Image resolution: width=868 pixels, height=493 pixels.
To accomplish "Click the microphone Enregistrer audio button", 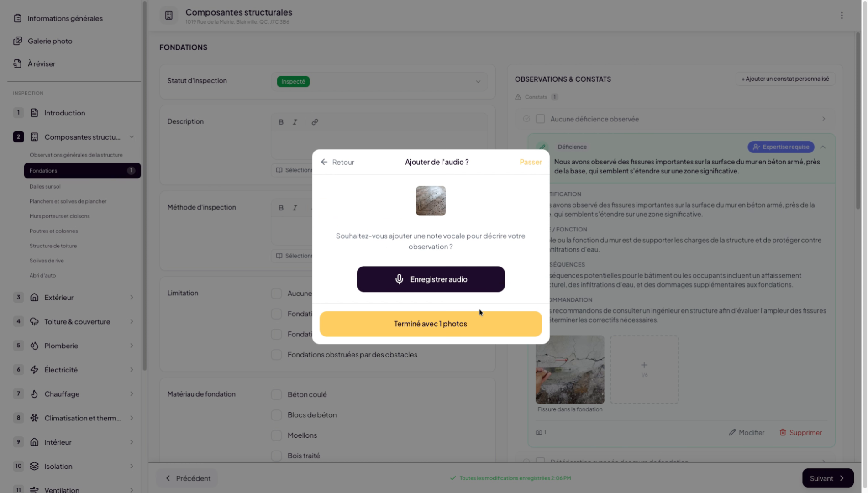I will (x=431, y=279).
